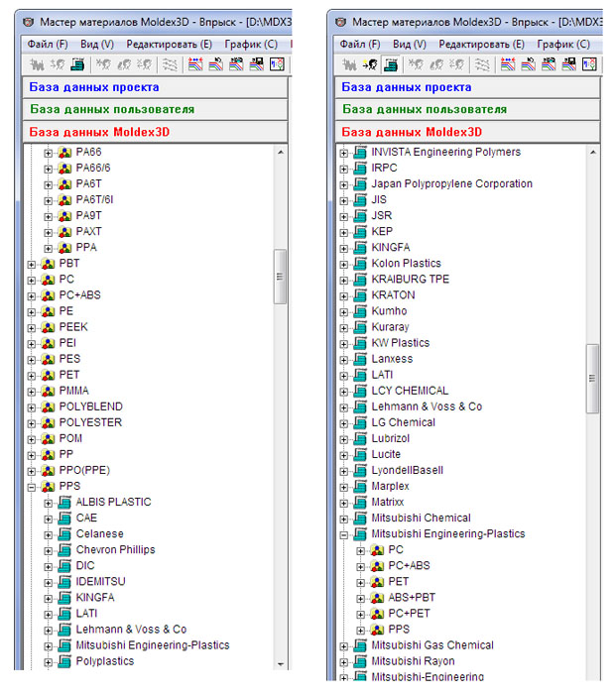
Task: Open База данных проекта in left window
Action: tap(156, 87)
